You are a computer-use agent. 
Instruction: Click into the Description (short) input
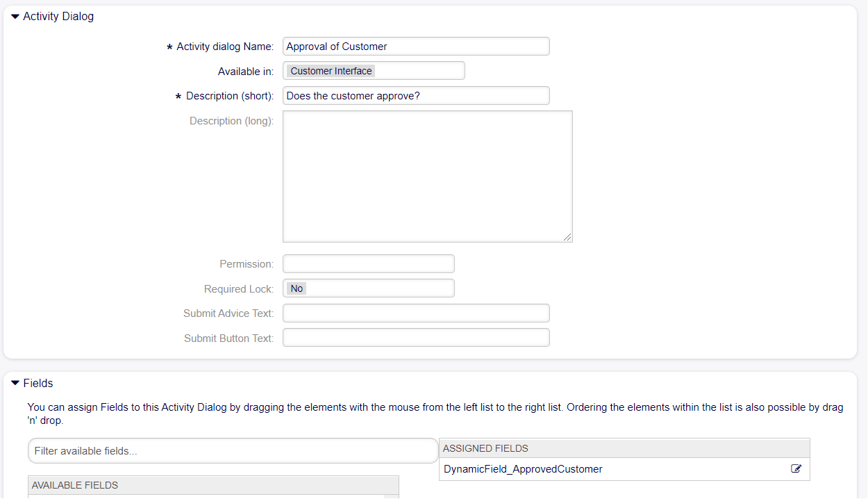point(415,96)
